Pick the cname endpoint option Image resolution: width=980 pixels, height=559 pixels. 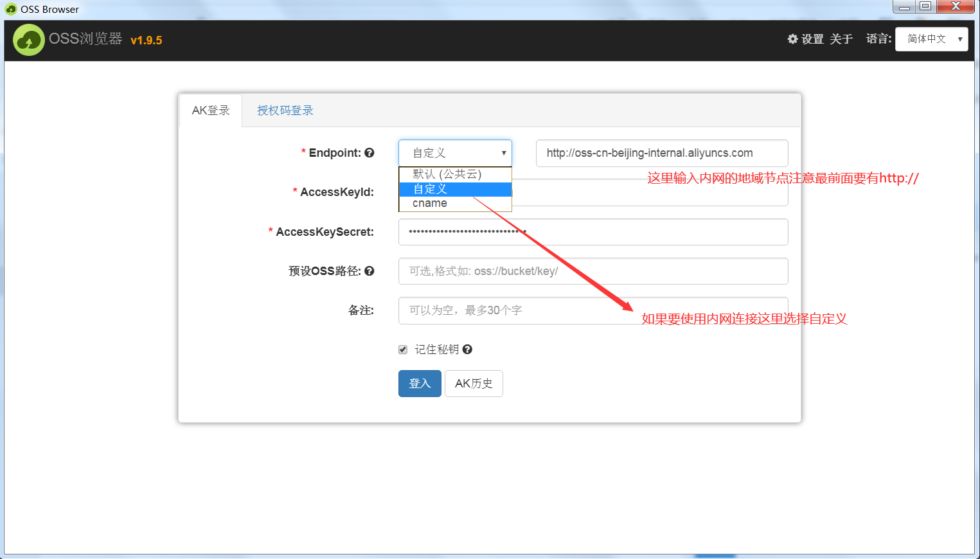[455, 203]
